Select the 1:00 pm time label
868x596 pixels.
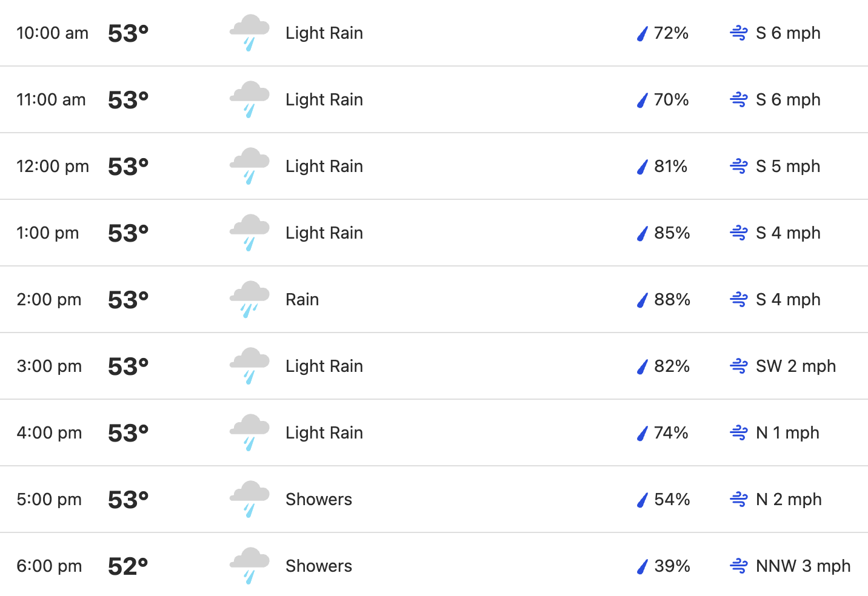click(48, 233)
